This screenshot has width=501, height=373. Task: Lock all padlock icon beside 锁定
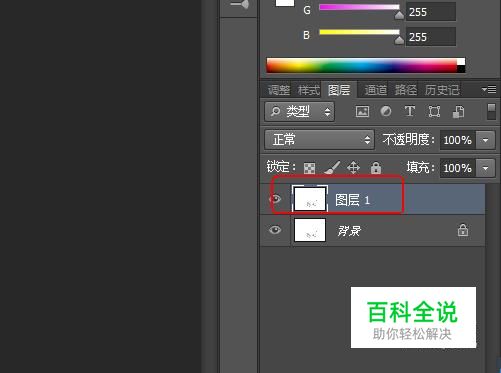click(x=376, y=167)
